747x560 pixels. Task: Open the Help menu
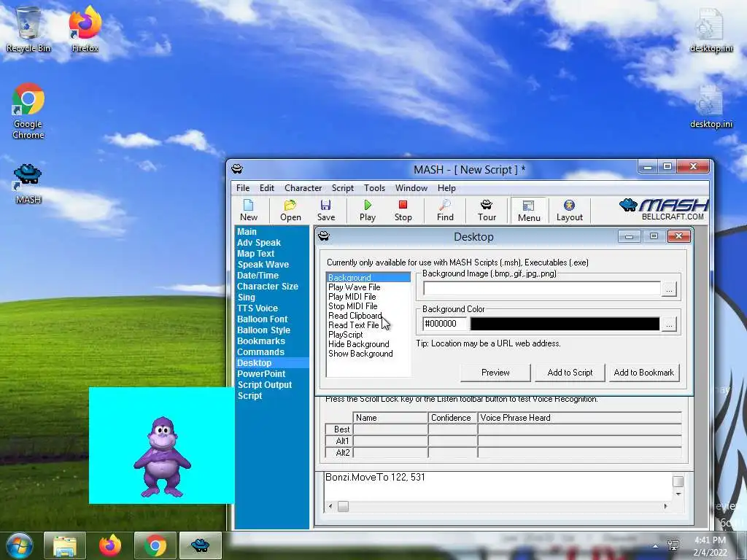click(446, 188)
